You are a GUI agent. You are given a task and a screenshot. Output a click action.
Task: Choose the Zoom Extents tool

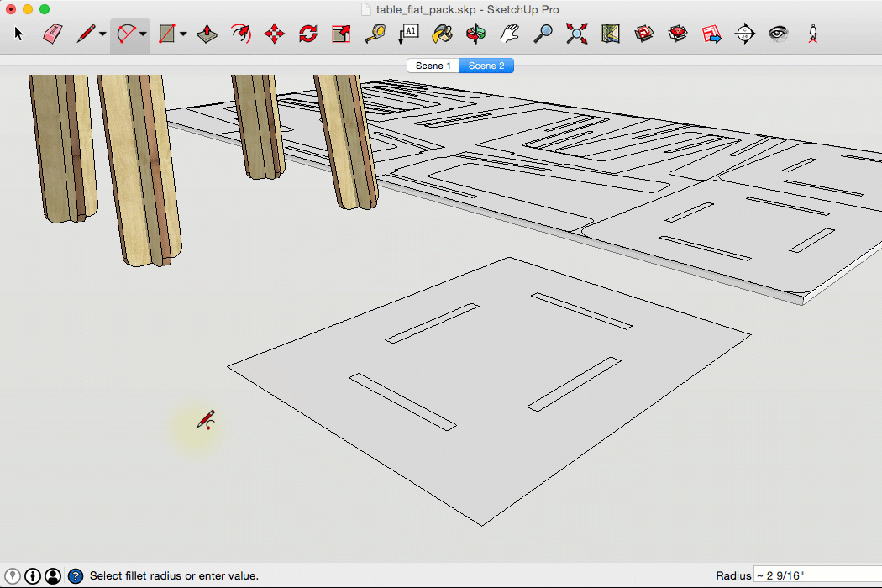(x=576, y=34)
